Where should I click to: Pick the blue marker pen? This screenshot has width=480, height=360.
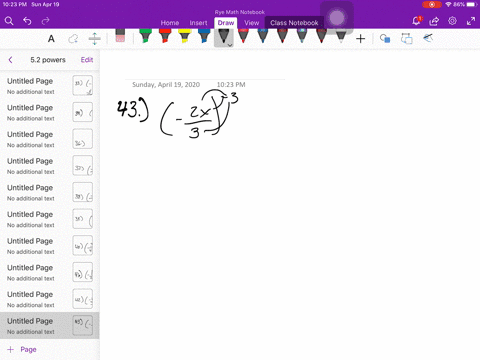click(x=204, y=36)
